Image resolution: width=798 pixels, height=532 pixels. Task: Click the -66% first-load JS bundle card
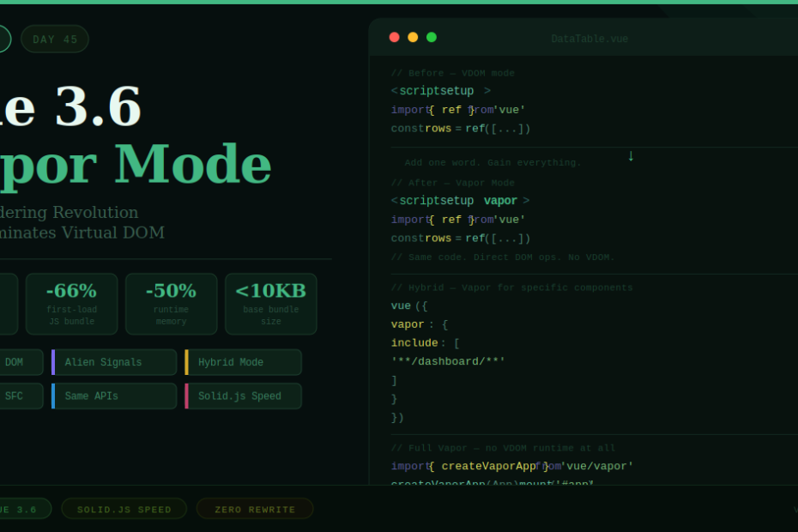tap(71, 304)
